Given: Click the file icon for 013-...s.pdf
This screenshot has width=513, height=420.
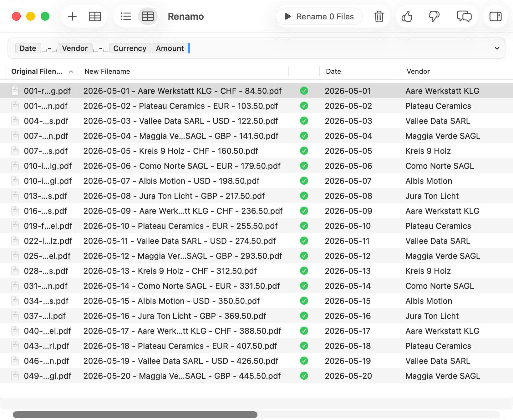Looking at the screenshot, I should (15, 196).
